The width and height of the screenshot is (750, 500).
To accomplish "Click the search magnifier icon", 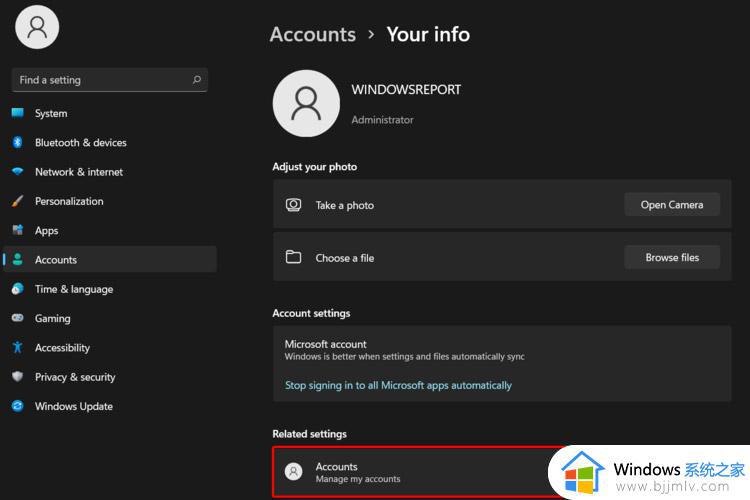I will [x=197, y=79].
